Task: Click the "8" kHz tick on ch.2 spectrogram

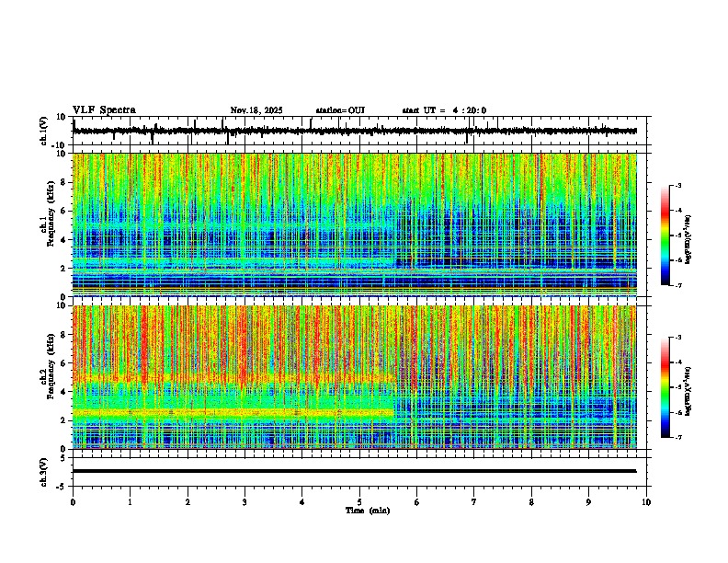Action: 64,335
